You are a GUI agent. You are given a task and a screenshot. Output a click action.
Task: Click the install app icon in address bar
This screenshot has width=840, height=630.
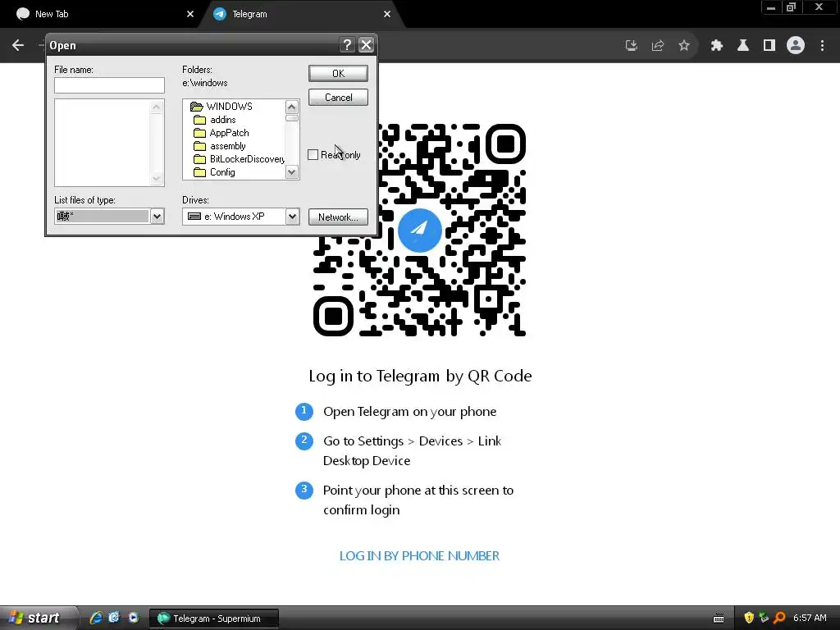pos(632,46)
